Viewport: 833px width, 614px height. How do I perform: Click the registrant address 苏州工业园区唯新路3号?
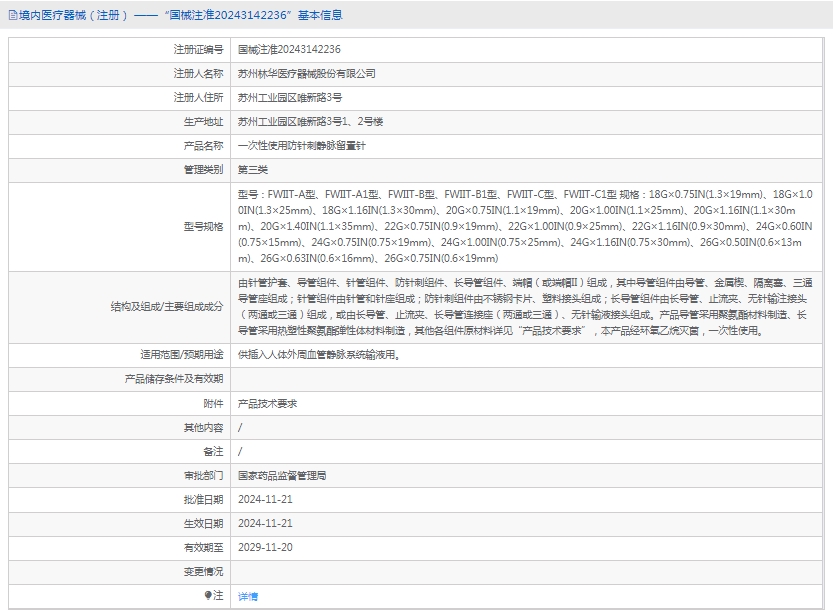pyautogui.click(x=290, y=98)
